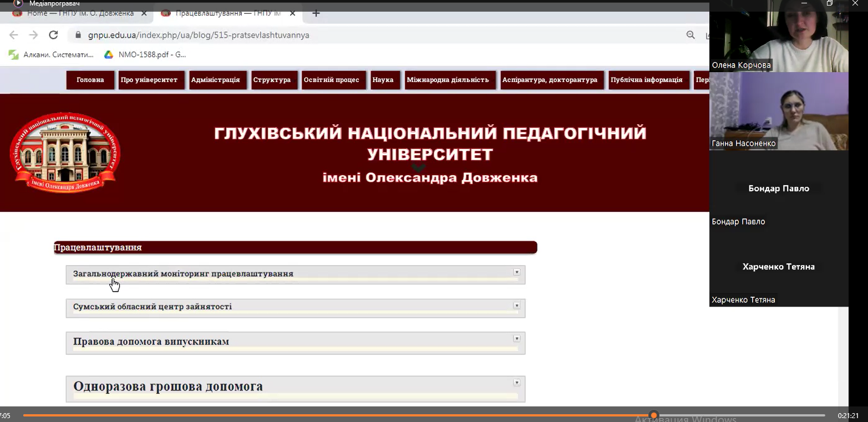
Task: Reload the page with the refresh icon
Action: (53, 35)
